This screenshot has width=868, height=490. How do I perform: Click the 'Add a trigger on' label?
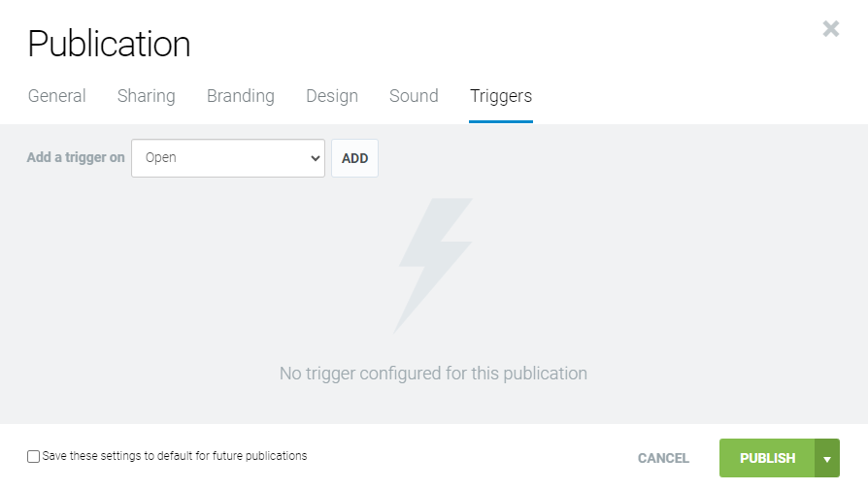point(76,157)
